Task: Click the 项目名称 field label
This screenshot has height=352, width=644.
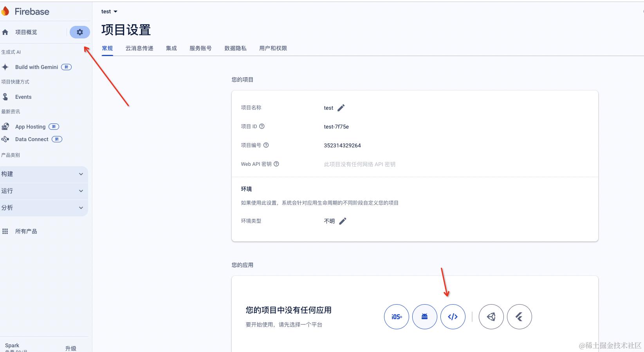Action: (x=251, y=107)
